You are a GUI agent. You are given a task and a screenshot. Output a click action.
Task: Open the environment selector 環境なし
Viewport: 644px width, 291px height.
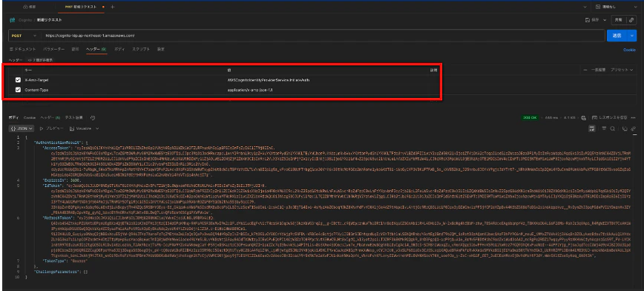pyautogui.click(x=616, y=7)
